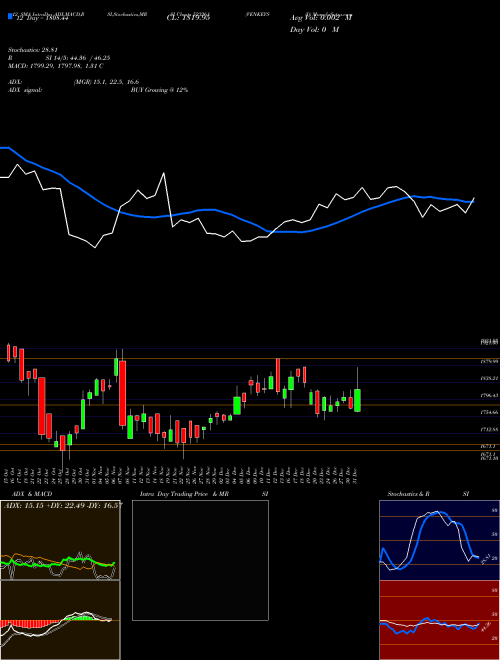
Task: Click the 'SI 14/3: 44.36 / 46.25' value
Action: 78,58
